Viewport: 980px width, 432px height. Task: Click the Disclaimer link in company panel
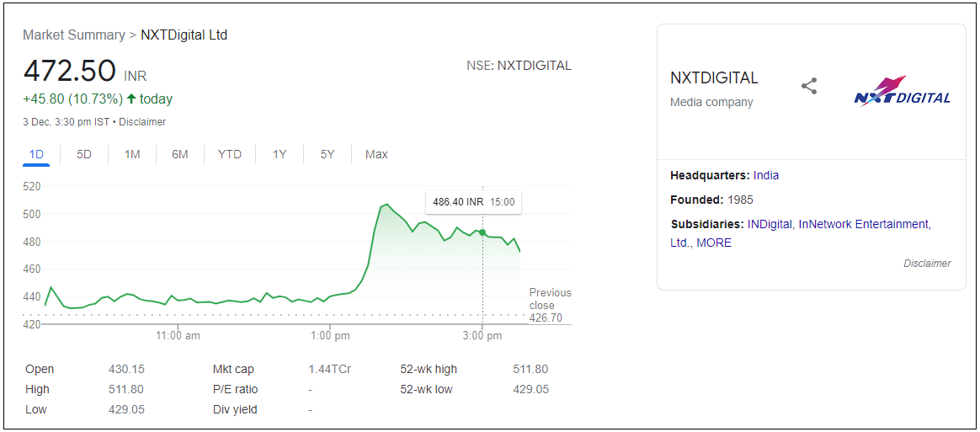pos(927,264)
